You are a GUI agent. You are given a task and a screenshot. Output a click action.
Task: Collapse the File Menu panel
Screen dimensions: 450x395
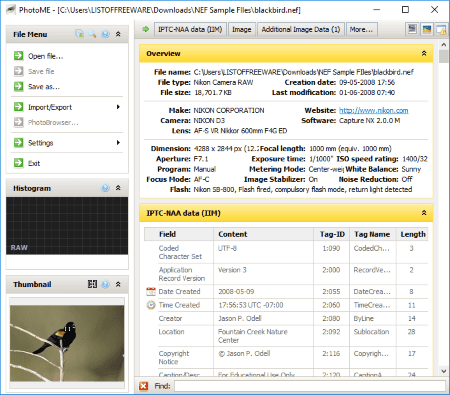(x=118, y=34)
